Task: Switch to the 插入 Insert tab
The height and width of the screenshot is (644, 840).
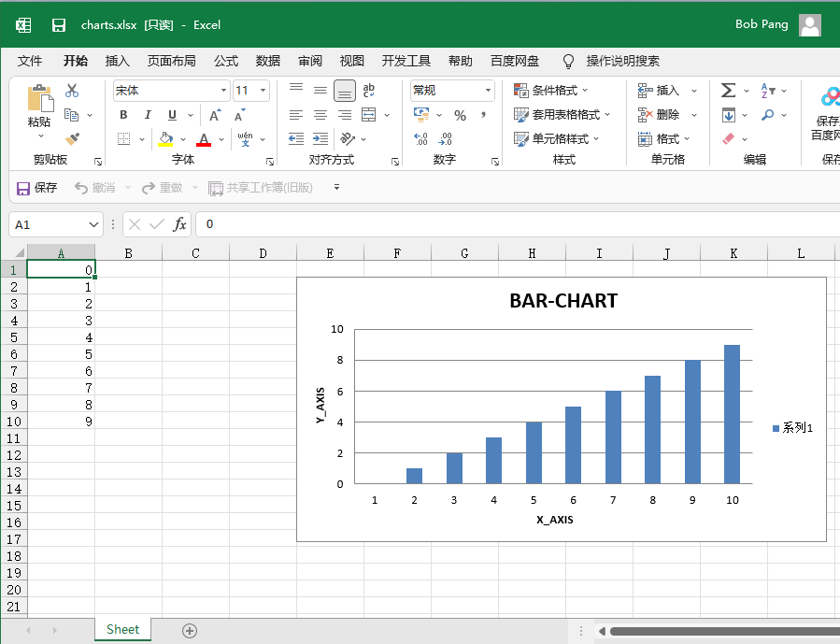Action: [118, 61]
